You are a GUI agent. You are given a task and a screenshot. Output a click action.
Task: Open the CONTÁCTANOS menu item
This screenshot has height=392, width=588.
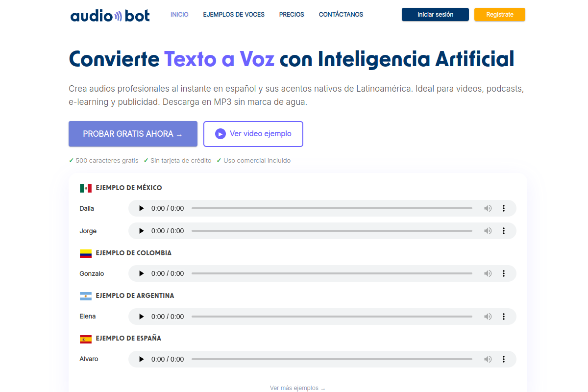tap(341, 15)
